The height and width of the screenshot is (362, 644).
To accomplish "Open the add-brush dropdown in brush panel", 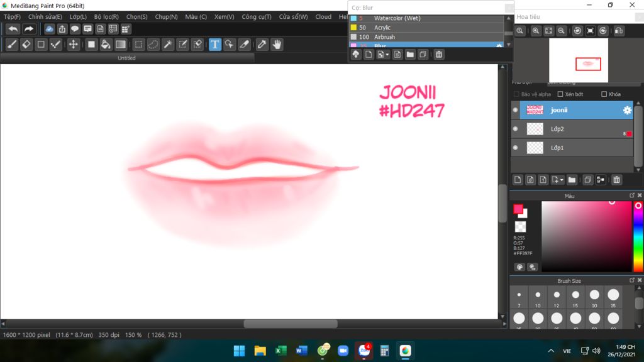I will [383, 54].
